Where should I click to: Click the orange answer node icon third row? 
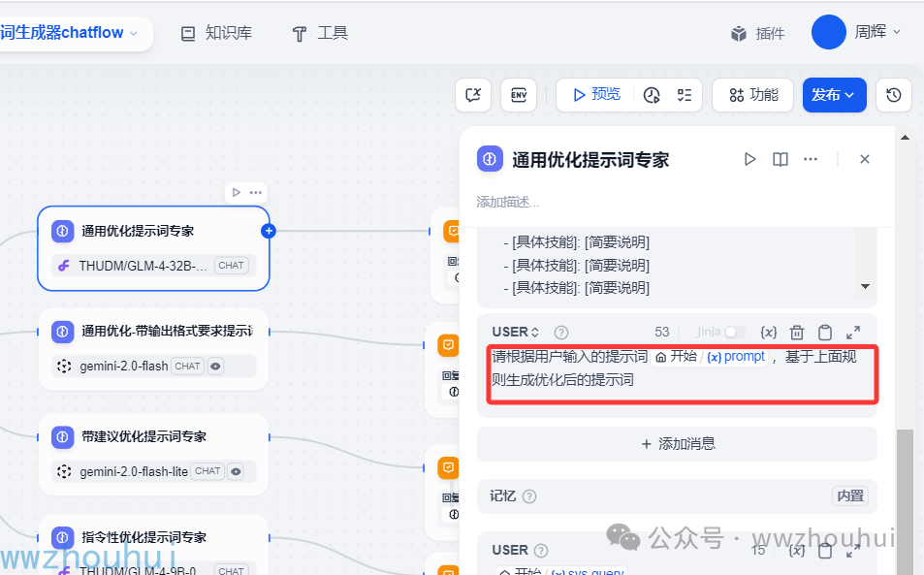tap(448, 467)
